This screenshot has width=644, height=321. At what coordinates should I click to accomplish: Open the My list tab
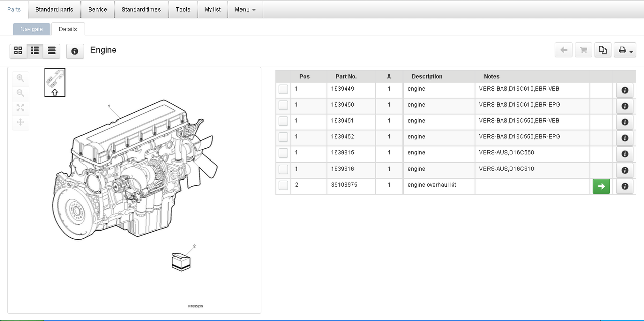pyautogui.click(x=213, y=9)
